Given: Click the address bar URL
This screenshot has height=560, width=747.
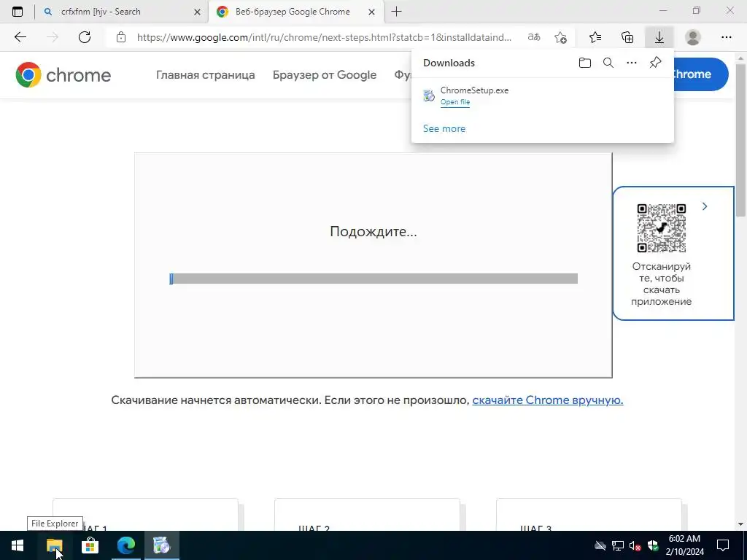Looking at the screenshot, I should tap(324, 37).
